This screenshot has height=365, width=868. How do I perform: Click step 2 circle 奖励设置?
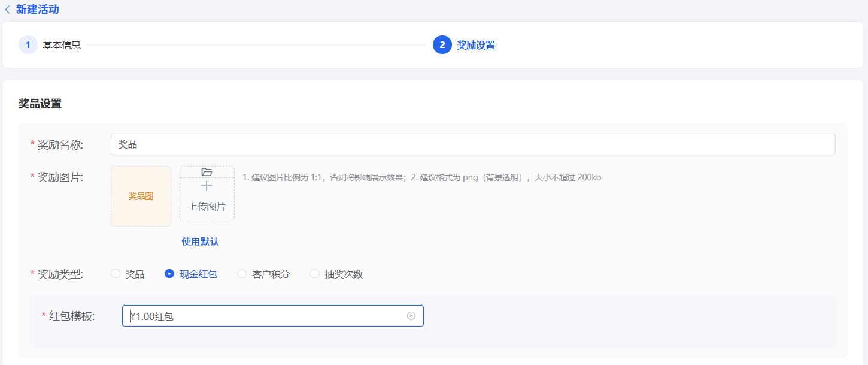tap(442, 44)
